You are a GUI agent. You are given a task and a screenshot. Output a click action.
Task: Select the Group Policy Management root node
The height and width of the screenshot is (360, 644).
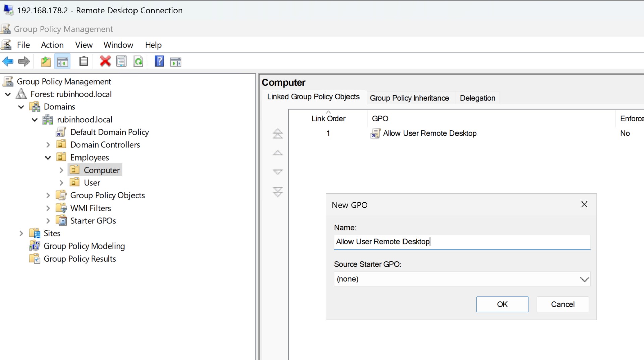click(64, 82)
